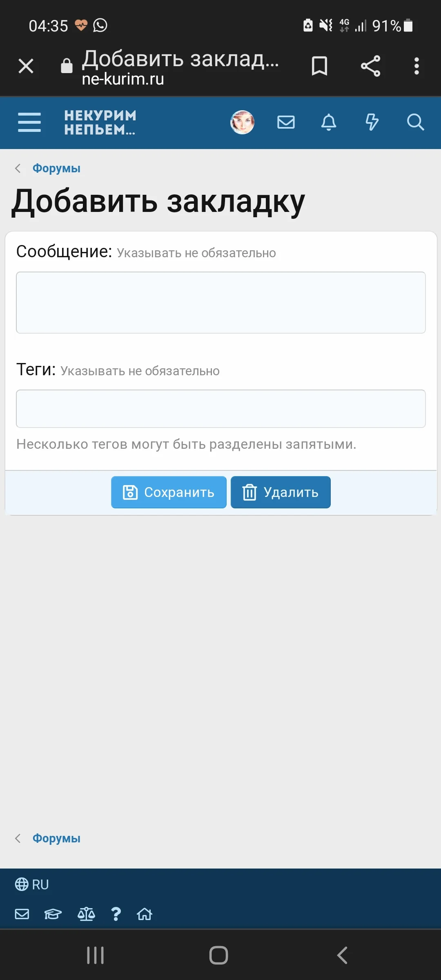Open the user avatar profile menu

pyautogui.click(x=242, y=122)
